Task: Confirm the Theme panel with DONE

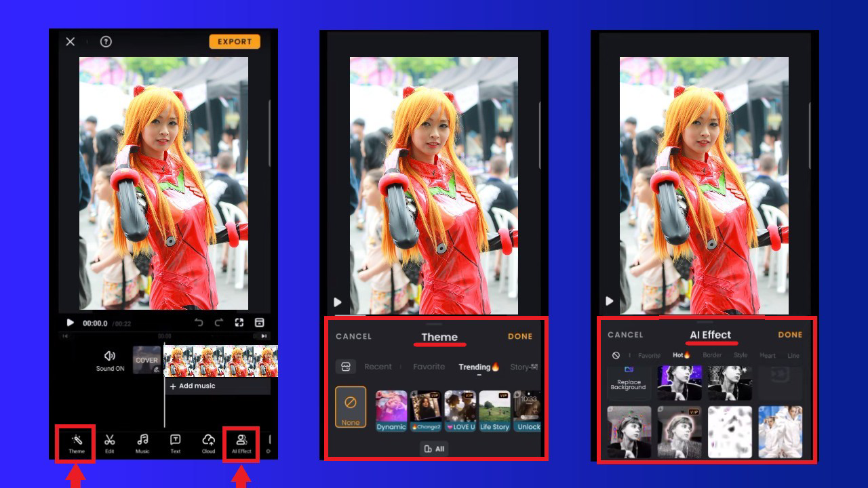Action: (x=520, y=336)
